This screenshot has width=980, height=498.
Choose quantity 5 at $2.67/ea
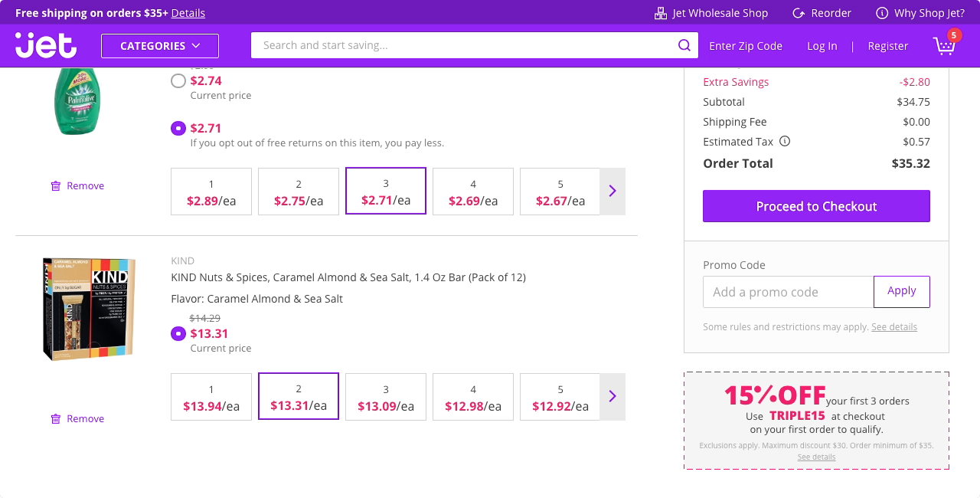click(560, 192)
